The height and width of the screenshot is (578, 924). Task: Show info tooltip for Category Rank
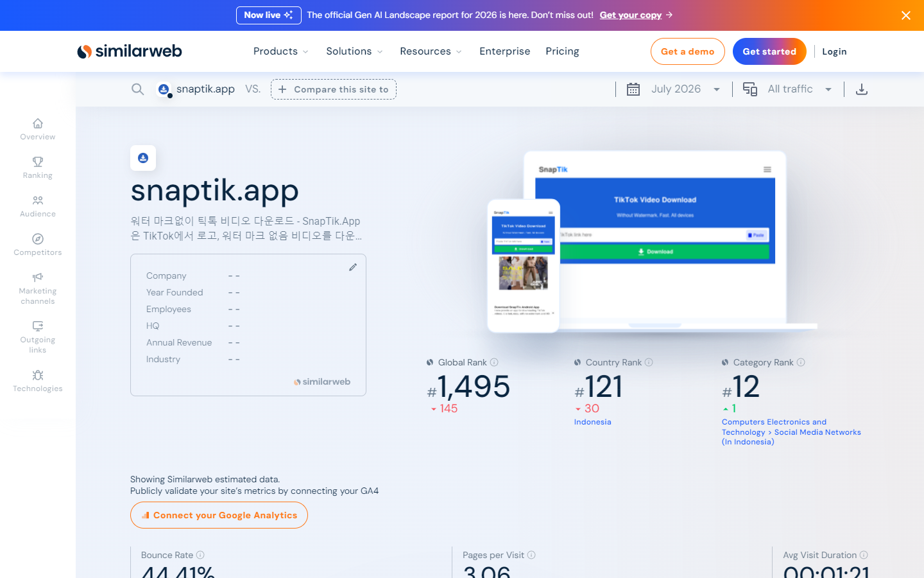pos(801,362)
